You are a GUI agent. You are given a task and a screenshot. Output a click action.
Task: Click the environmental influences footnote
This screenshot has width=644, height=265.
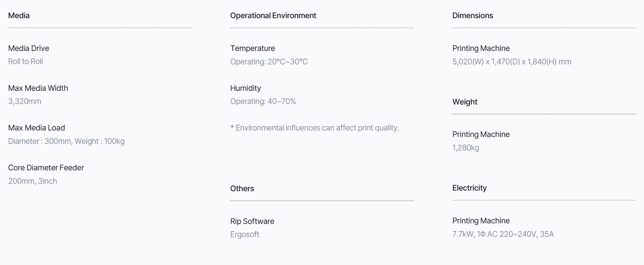(x=315, y=128)
